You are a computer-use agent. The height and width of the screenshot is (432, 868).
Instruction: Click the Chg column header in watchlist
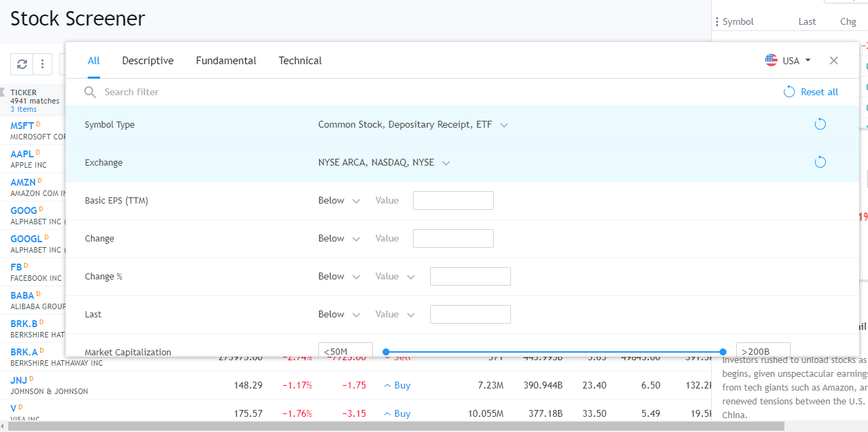[x=848, y=21]
